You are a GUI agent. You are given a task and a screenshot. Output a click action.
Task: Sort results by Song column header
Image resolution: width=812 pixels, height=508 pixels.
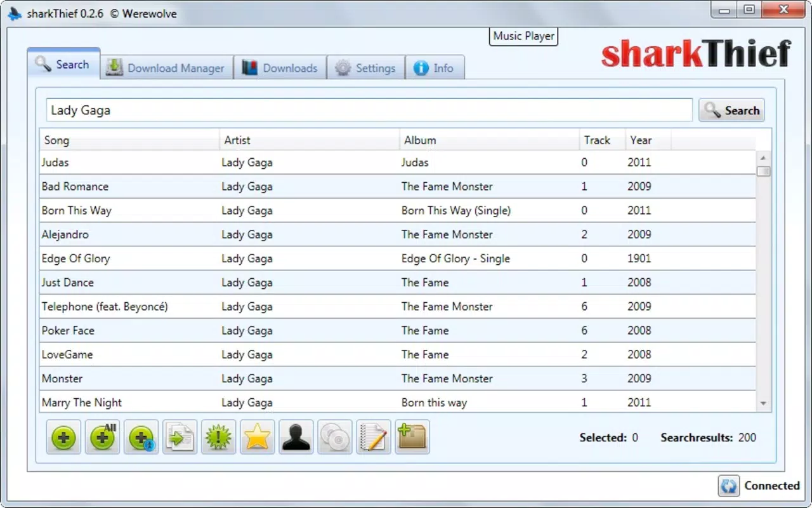coord(129,140)
